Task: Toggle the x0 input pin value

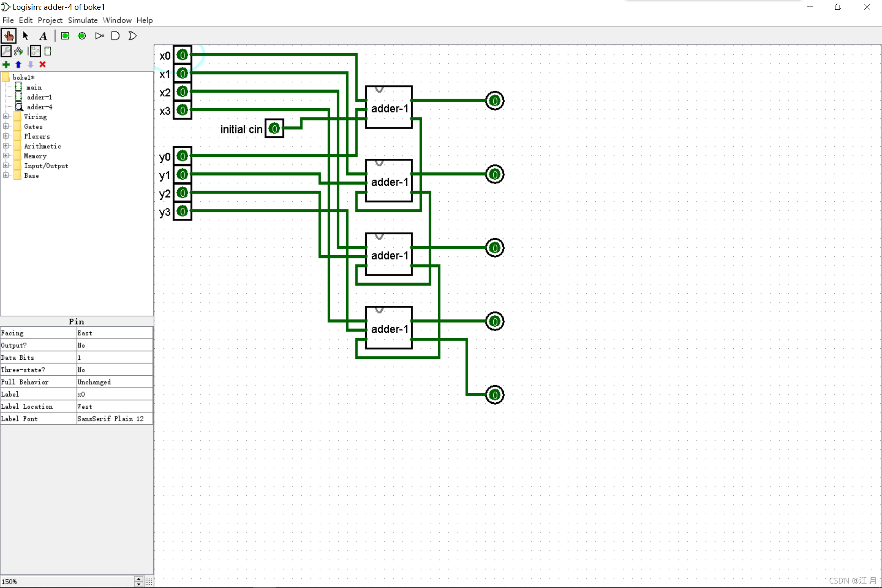Action: click(x=183, y=55)
